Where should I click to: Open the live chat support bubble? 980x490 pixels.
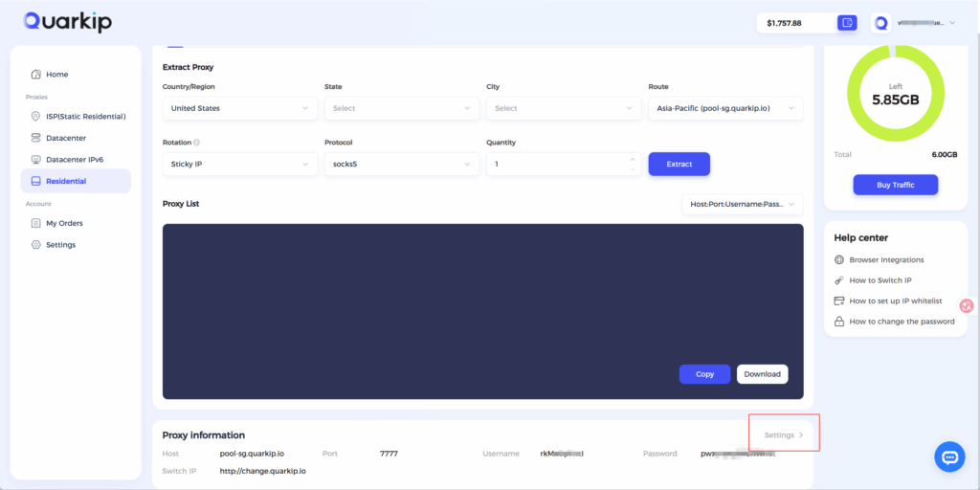949,457
